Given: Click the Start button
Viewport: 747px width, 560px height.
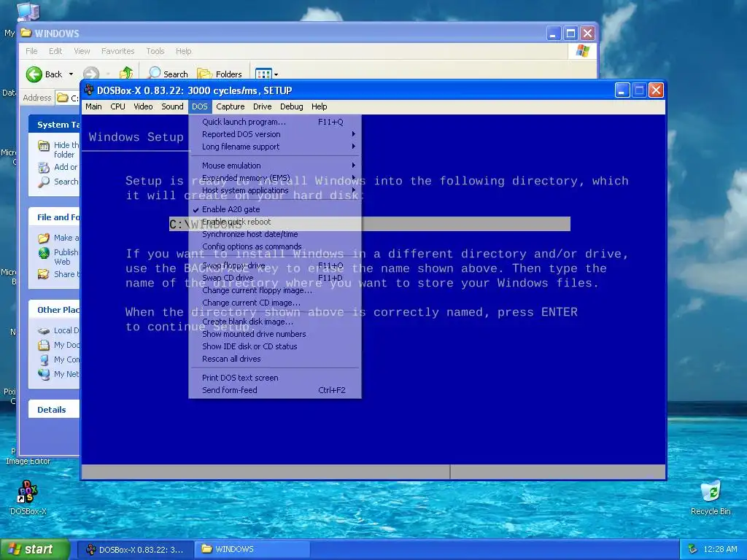Looking at the screenshot, I should tap(35, 549).
